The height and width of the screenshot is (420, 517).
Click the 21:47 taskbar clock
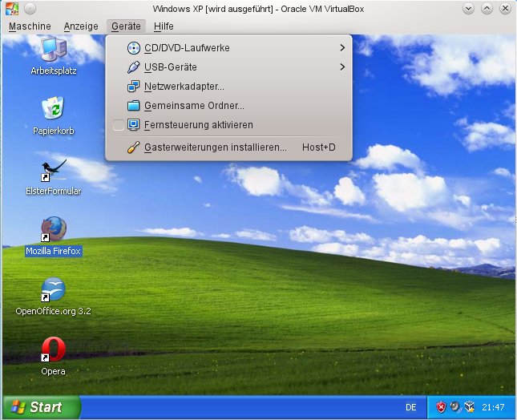pyautogui.click(x=493, y=407)
